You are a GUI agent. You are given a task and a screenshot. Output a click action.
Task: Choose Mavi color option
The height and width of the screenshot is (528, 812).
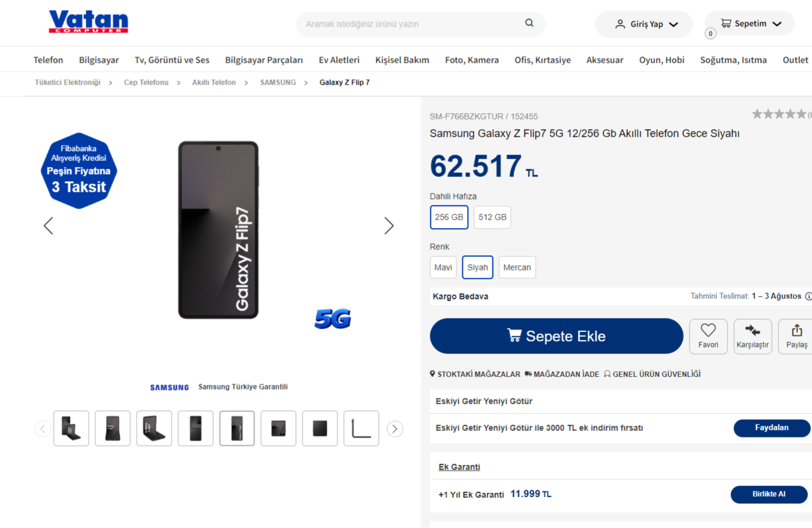[x=443, y=268]
